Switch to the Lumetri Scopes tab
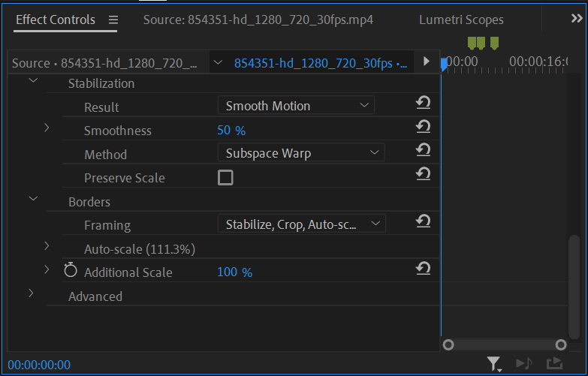 461,20
